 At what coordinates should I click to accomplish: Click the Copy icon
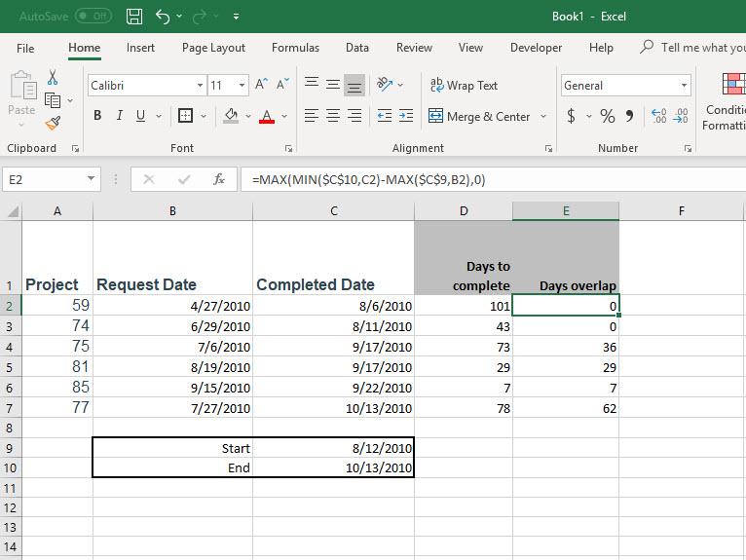(52, 100)
